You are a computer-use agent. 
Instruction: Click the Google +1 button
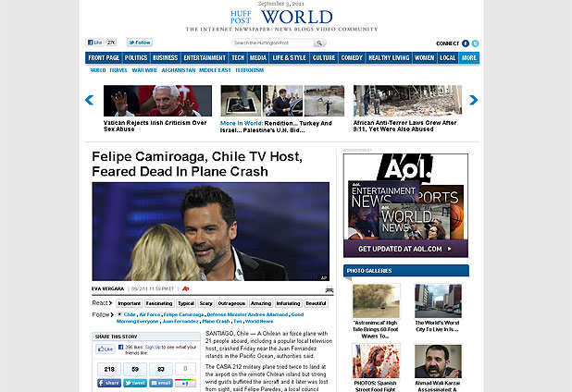pos(185,383)
